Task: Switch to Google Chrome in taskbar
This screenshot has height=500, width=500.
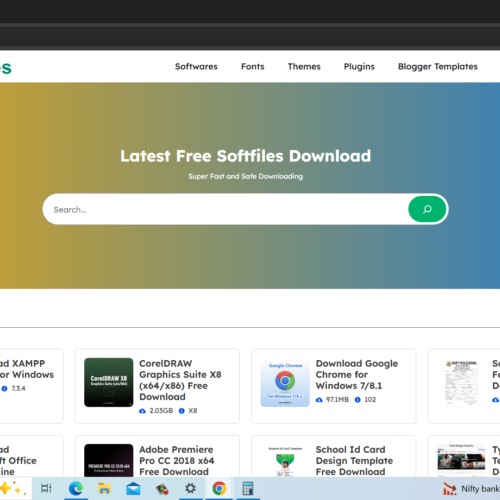Action: pos(219,489)
